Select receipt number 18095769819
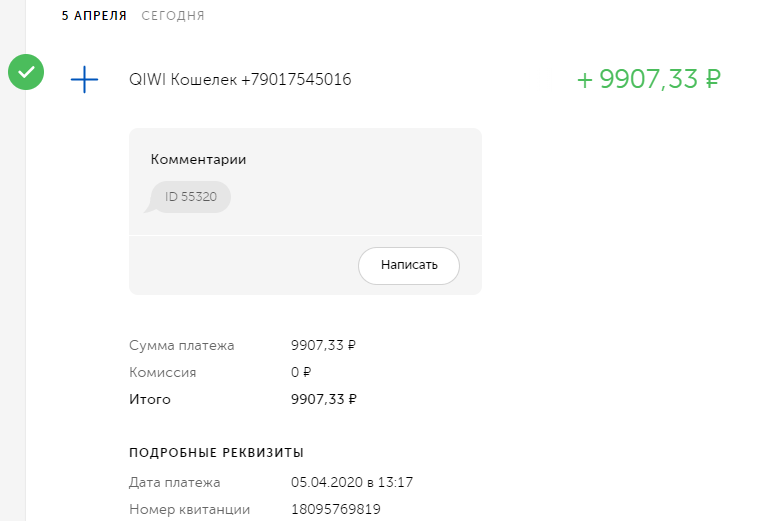This screenshot has width=773, height=521. [x=335, y=510]
